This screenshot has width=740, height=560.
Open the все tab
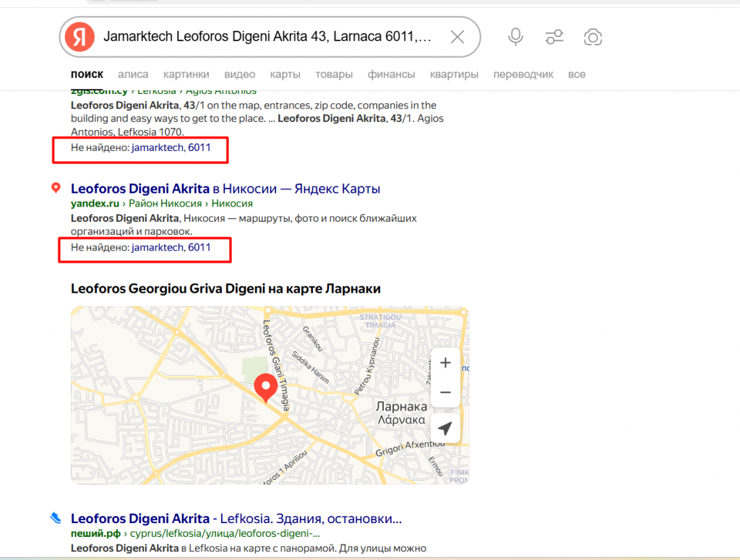577,74
